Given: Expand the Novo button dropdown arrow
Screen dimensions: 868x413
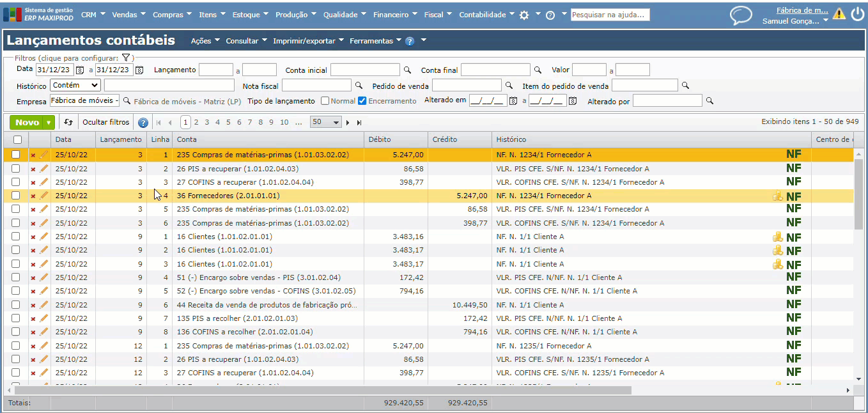Looking at the screenshot, I should pos(49,122).
